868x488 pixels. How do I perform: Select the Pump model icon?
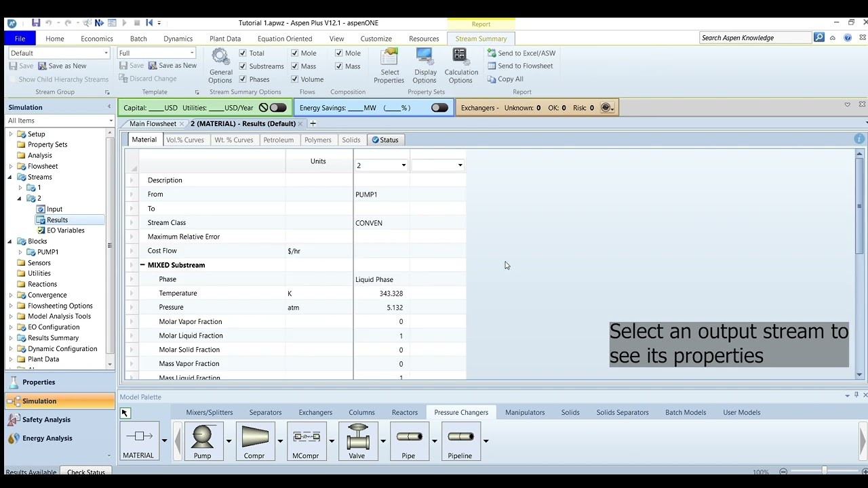(203, 441)
